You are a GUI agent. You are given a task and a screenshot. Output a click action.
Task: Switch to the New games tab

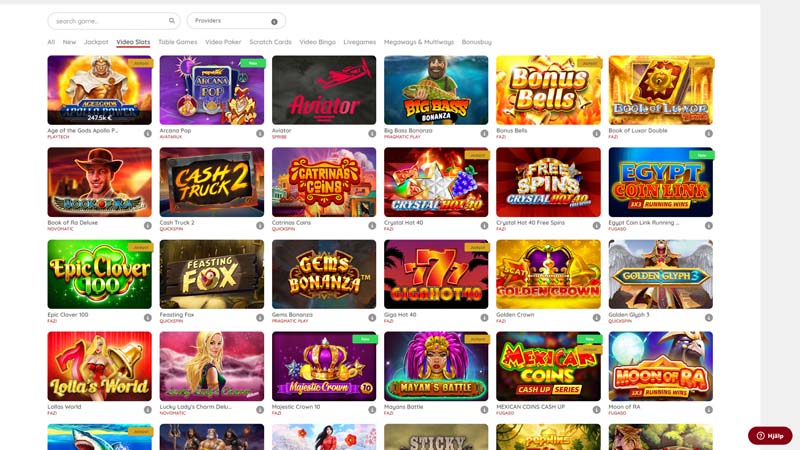click(x=69, y=42)
